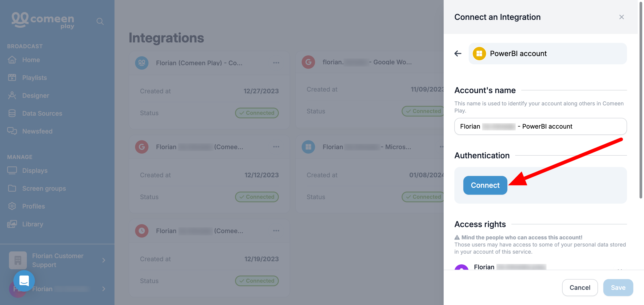Click the florian Google Workspace G icon
This screenshot has width=644, height=305.
pyautogui.click(x=308, y=62)
